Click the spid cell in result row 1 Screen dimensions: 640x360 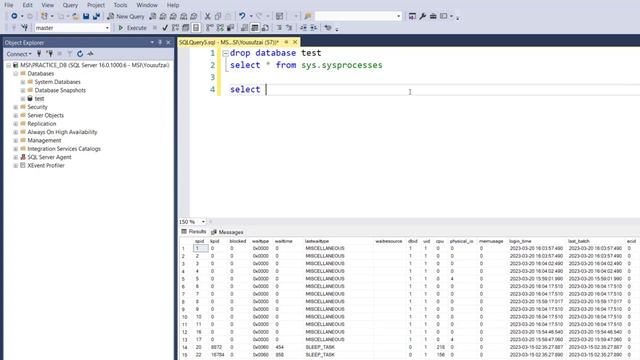coord(200,248)
